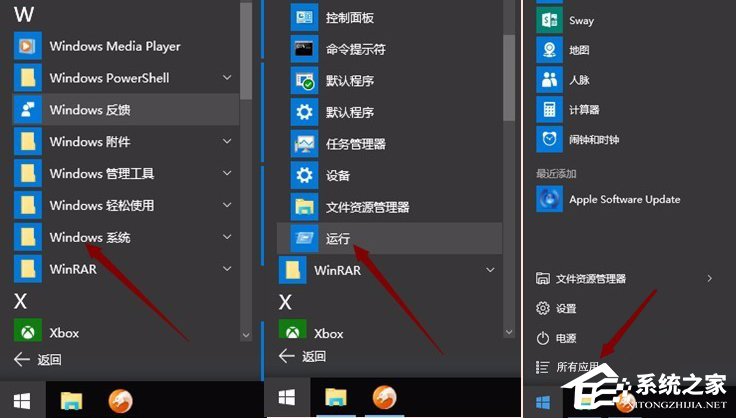Open the orange browser on the left taskbar
This screenshot has width=736, height=418.
click(120, 401)
